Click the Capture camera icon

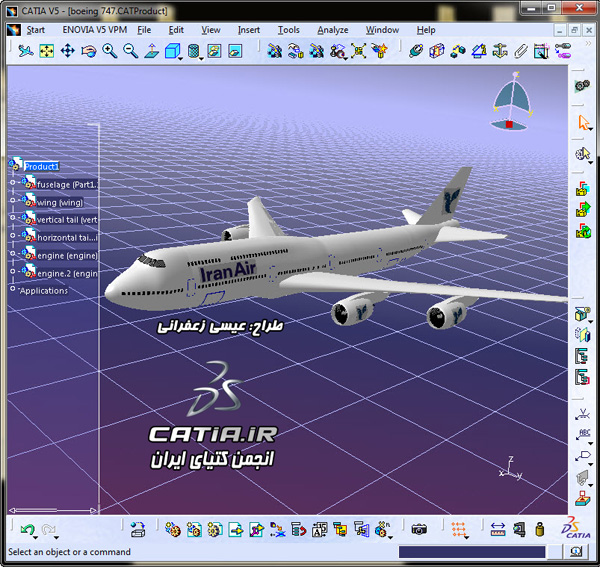[419, 530]
